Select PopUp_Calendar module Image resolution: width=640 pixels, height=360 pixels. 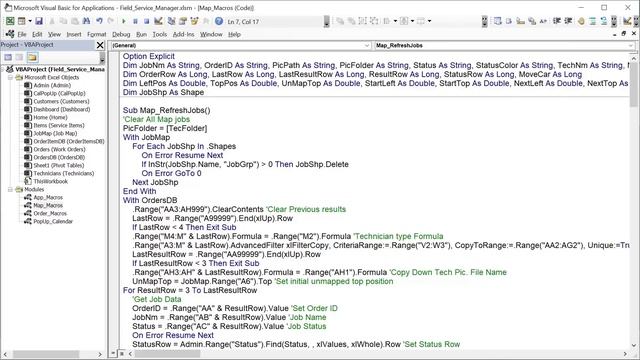(53, 221)
